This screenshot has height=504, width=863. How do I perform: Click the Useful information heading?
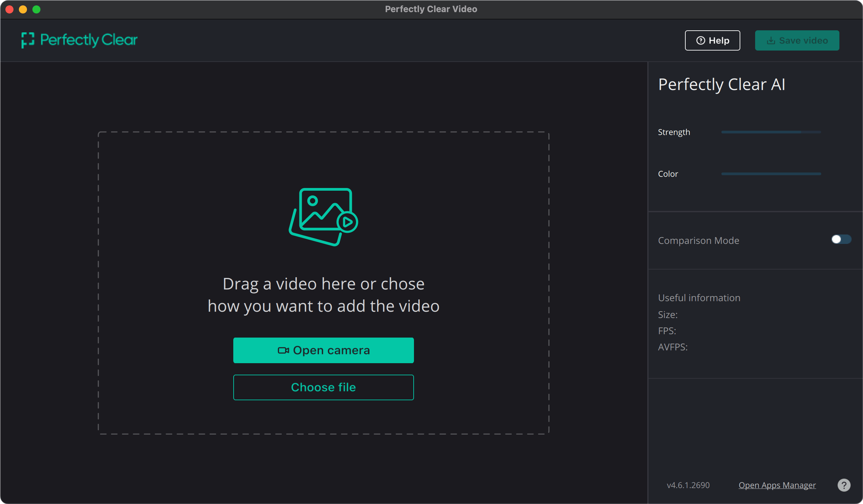coord(698,298)
